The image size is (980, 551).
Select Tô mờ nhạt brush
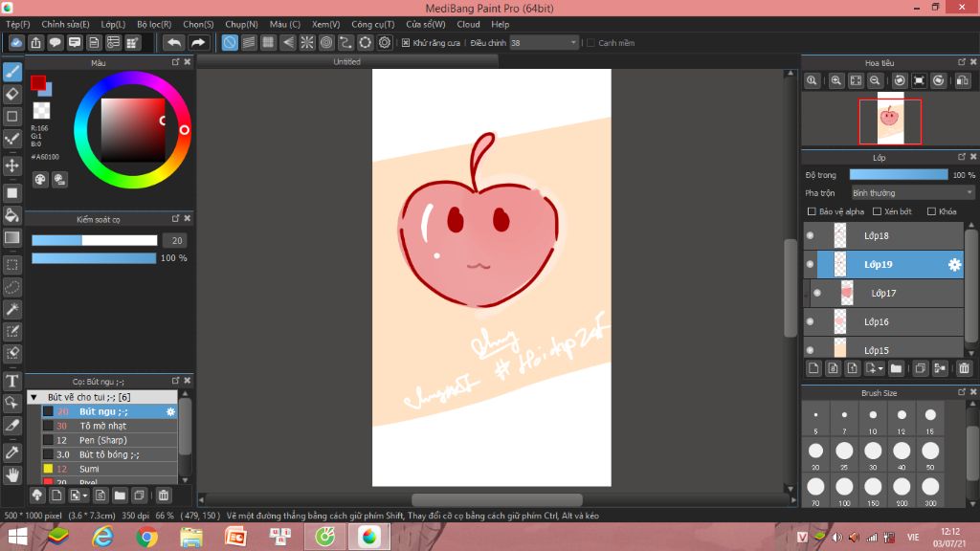coord(109,426)
